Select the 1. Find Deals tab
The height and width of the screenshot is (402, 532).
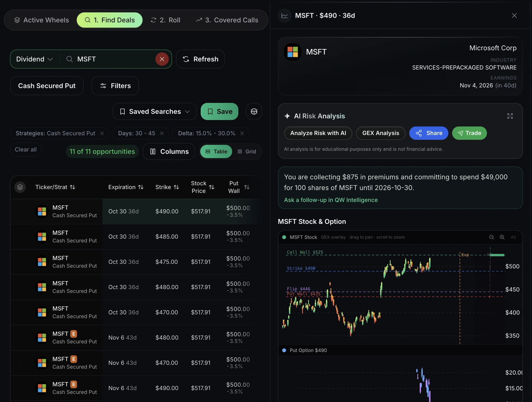pos(110,20)
